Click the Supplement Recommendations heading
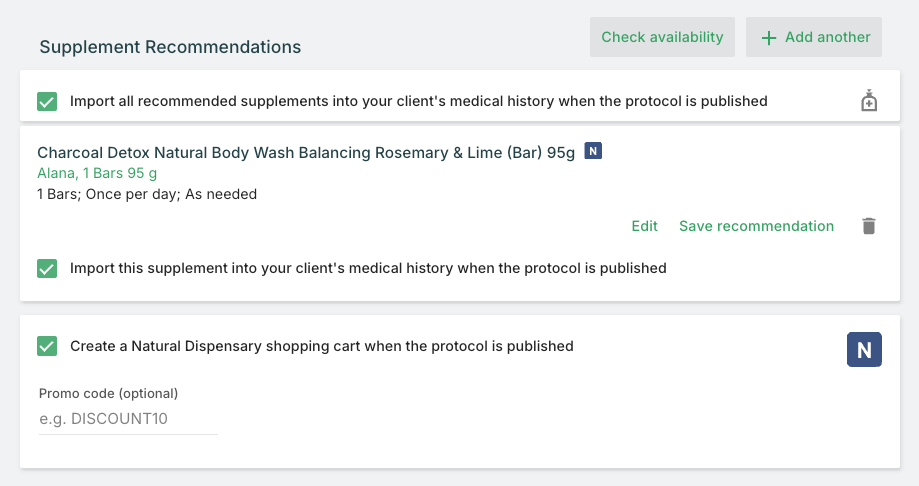The height and width of the screenshot is (486, 919). point(170,47)
